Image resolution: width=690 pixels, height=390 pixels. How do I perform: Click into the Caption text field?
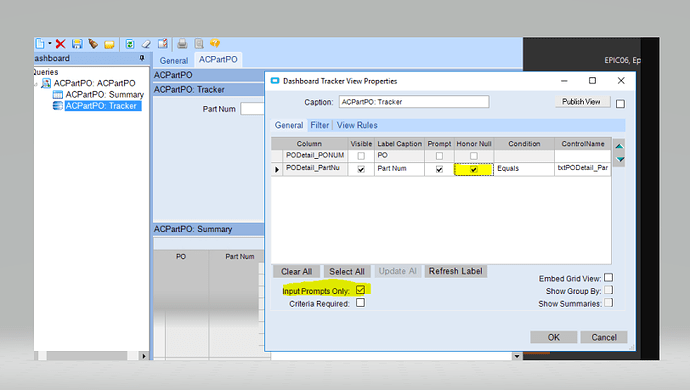pos(414,102)
